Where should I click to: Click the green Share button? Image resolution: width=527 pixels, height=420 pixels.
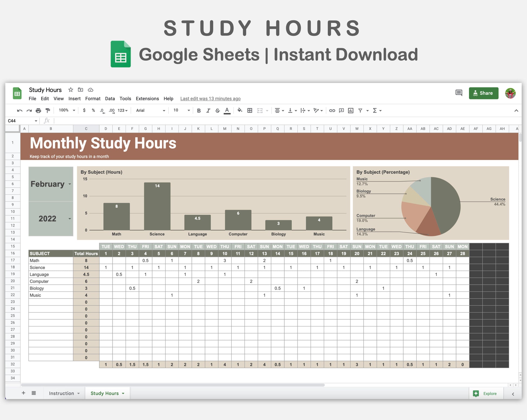(483, 93)
